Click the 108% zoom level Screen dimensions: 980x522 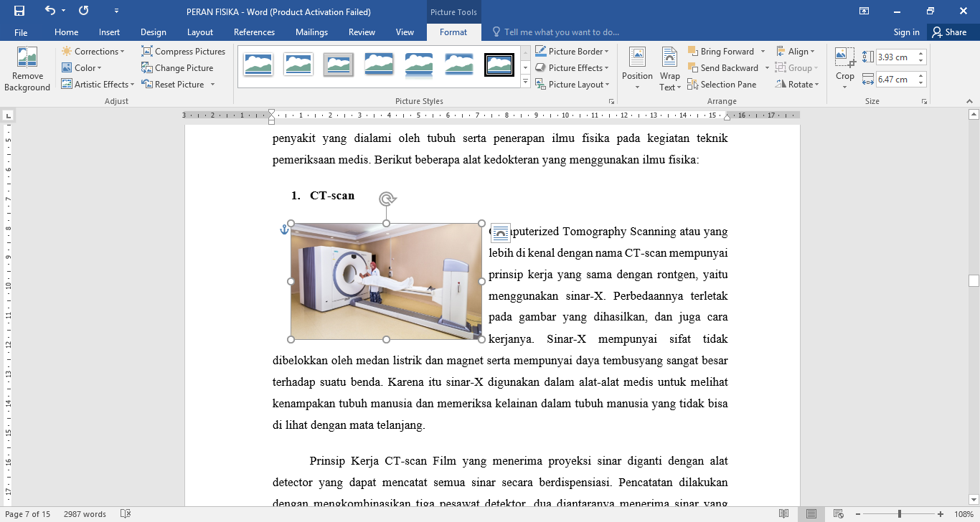(x=963, y=514)
